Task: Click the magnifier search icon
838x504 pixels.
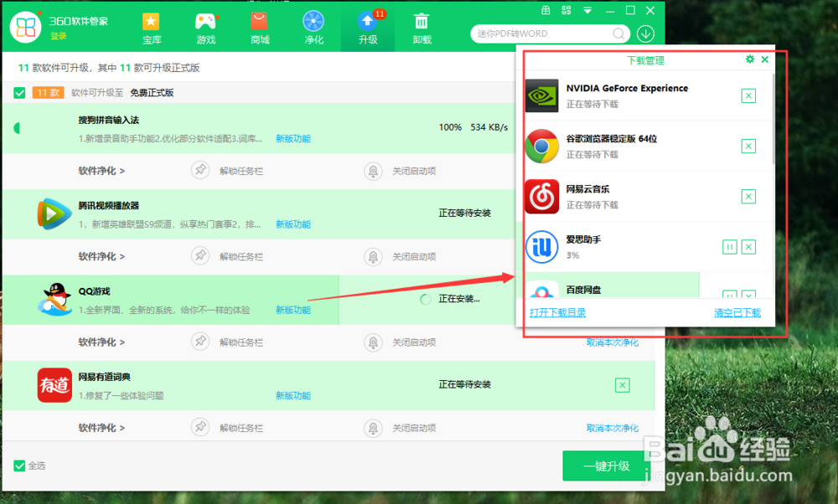Action: pyautogui.click(x=618, y=33)
